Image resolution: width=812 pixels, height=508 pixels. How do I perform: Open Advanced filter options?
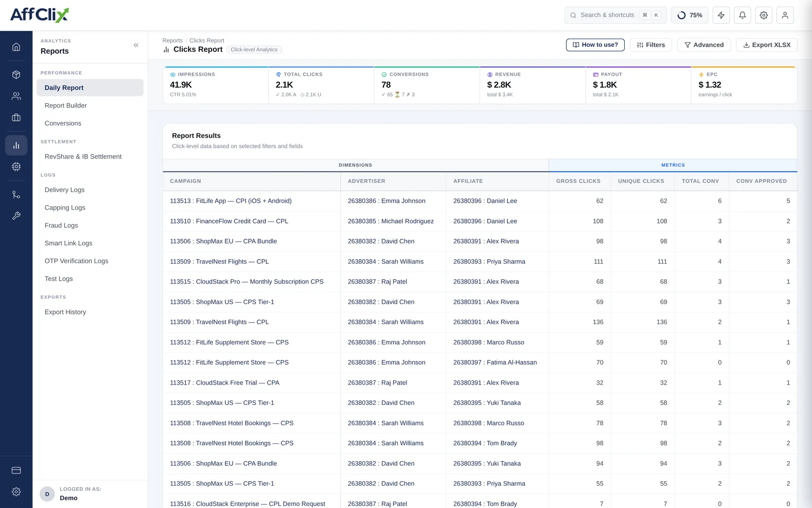(704, 45)
